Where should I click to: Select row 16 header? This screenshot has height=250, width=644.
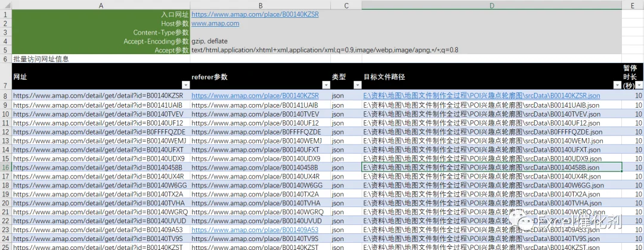(x=6, y=167)
